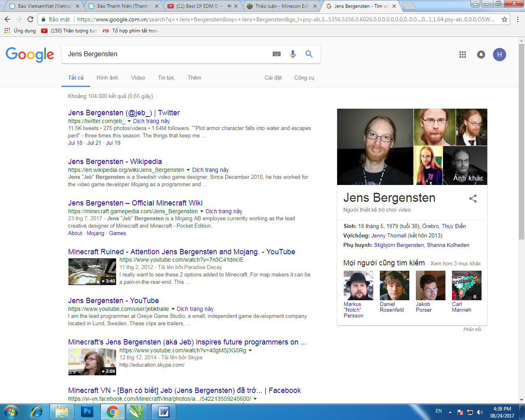Close the Best Of EDM tab

pos(236,6)
